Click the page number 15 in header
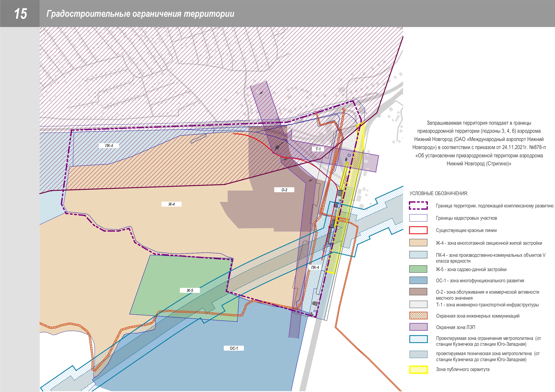This screenshot has height=392, width=555. [x=20, y=14]
